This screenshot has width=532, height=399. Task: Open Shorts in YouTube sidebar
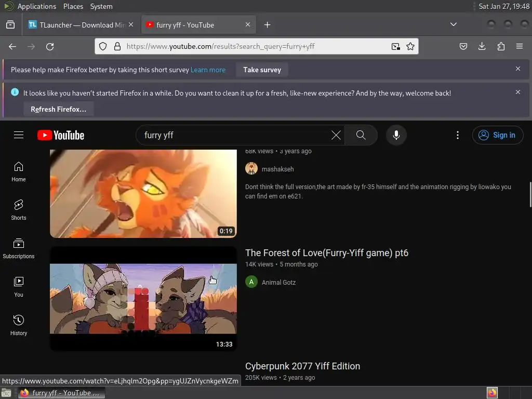pyautogui.click(x=19, y=210)
